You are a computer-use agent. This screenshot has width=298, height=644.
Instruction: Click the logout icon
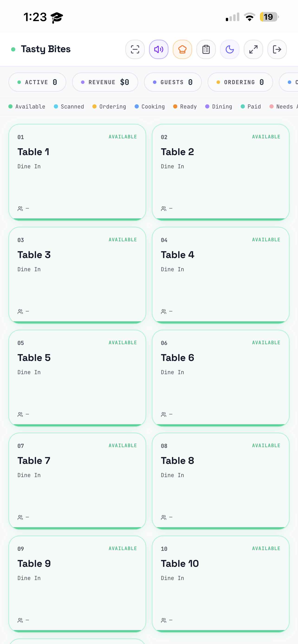click(x=277, y=49)
